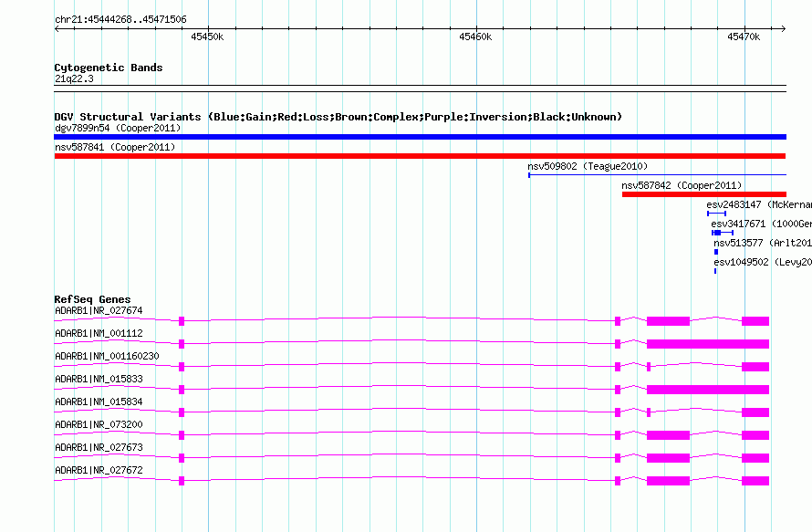The image size is (812, 532).
Task: Select NM_015834's small exon near 45465k
Action: pos(618,412)
